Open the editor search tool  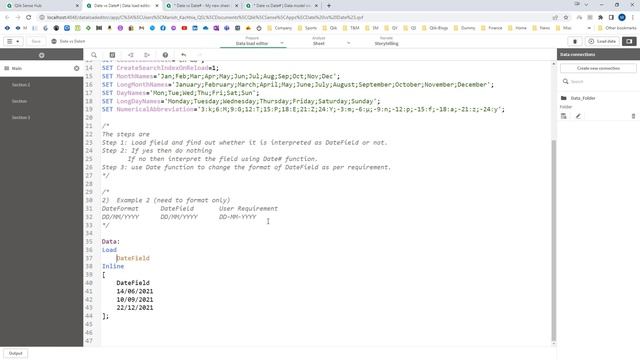point(94,55)
